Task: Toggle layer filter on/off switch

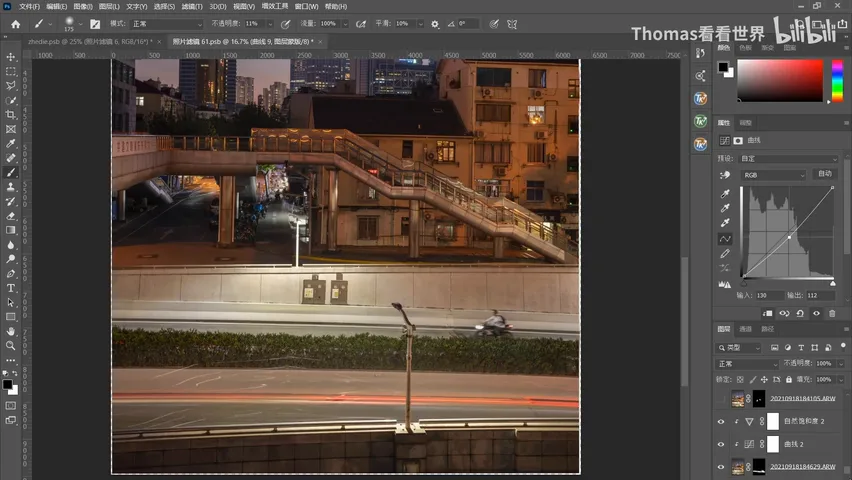Action: (843, 346)
